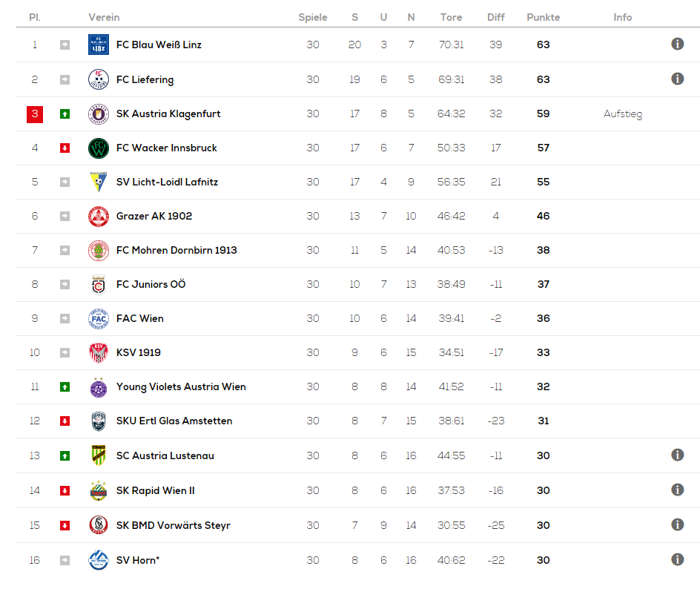Click the Verein column header
Image resolution: width=700 pixels, height=589 pixels.
(x=104, y=17)
